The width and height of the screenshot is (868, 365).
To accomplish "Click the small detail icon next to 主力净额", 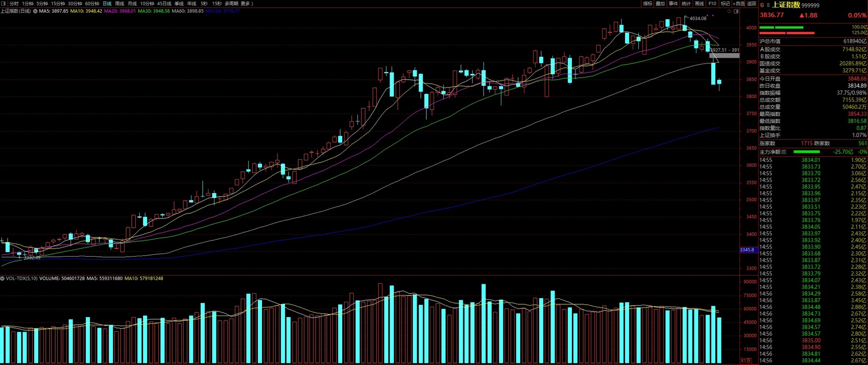I will [x=784, y=152].
